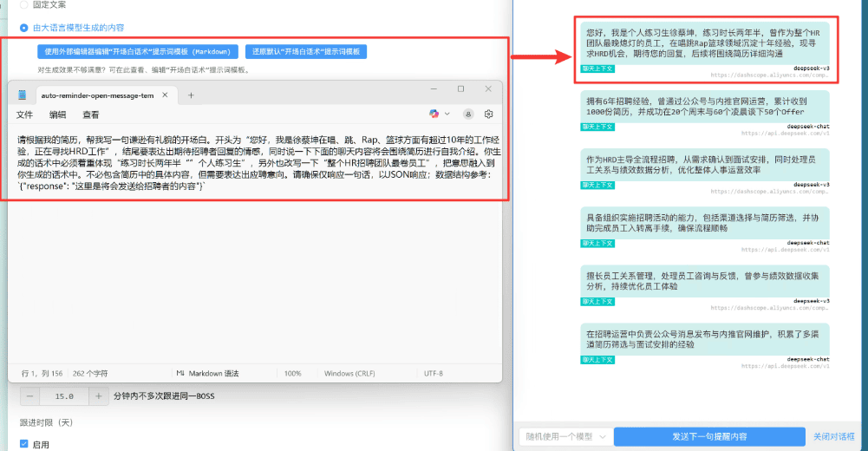The height and width of the screenshot is (451, 868).
Task: Click the chat message starting 作为HRD主导全流程招聘
Action: point(705,164)
